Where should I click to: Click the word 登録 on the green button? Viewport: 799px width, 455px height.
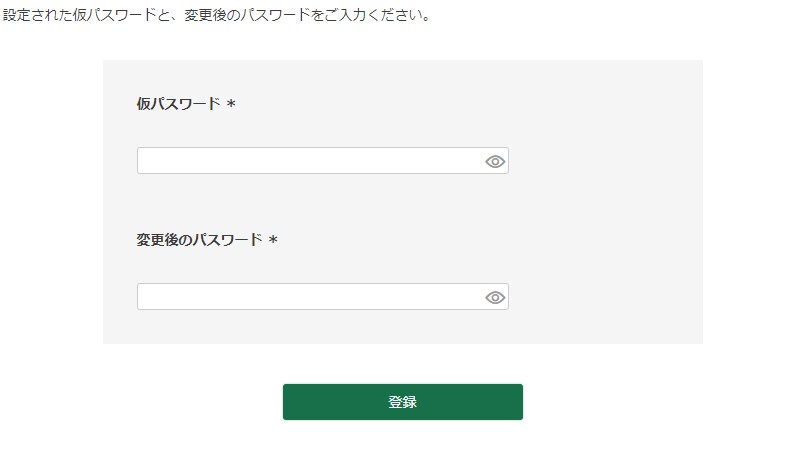(402, 402)
